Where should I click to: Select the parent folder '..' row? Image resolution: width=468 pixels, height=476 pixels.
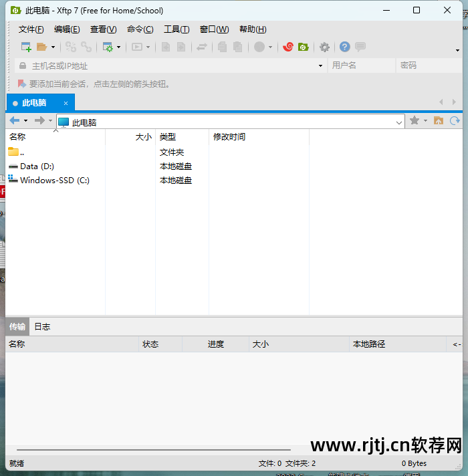click(x=157, y=152)
